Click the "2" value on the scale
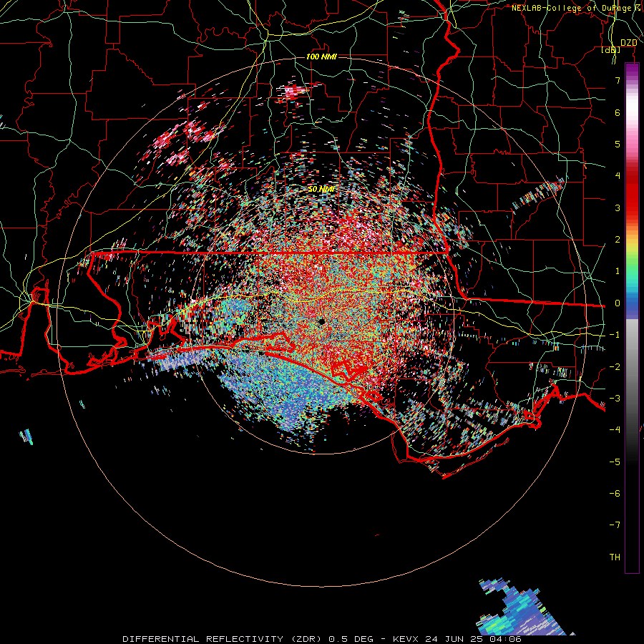644x644 pixels. (x=618, y=240)
